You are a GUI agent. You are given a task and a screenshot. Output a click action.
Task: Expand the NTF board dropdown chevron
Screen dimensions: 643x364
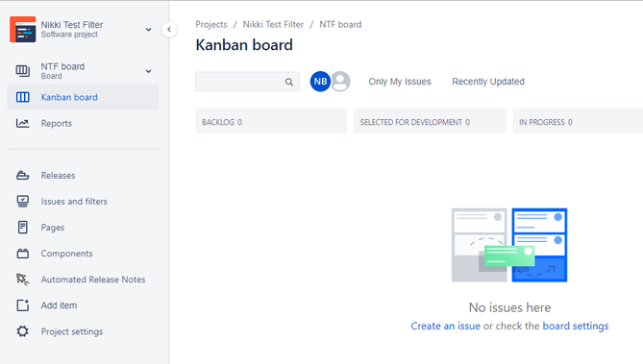click(148, 71)
